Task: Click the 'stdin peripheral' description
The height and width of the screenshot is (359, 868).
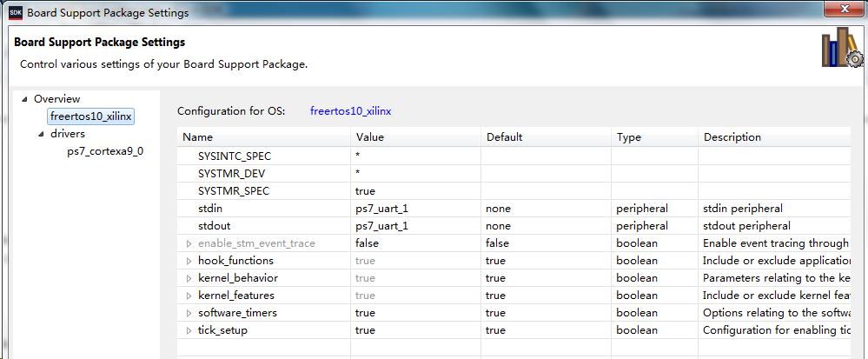Action: [x=743, y=209]
